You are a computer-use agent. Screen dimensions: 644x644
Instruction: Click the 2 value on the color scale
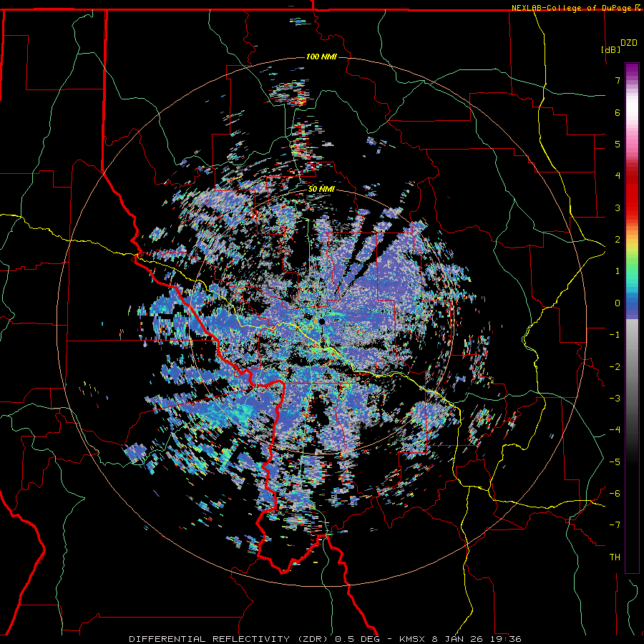pyautogui.click(x=618, y=240)
